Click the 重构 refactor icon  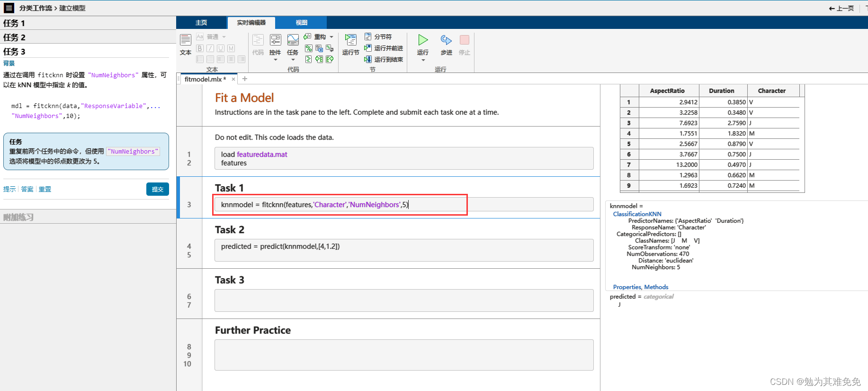(x=308, y=36)
